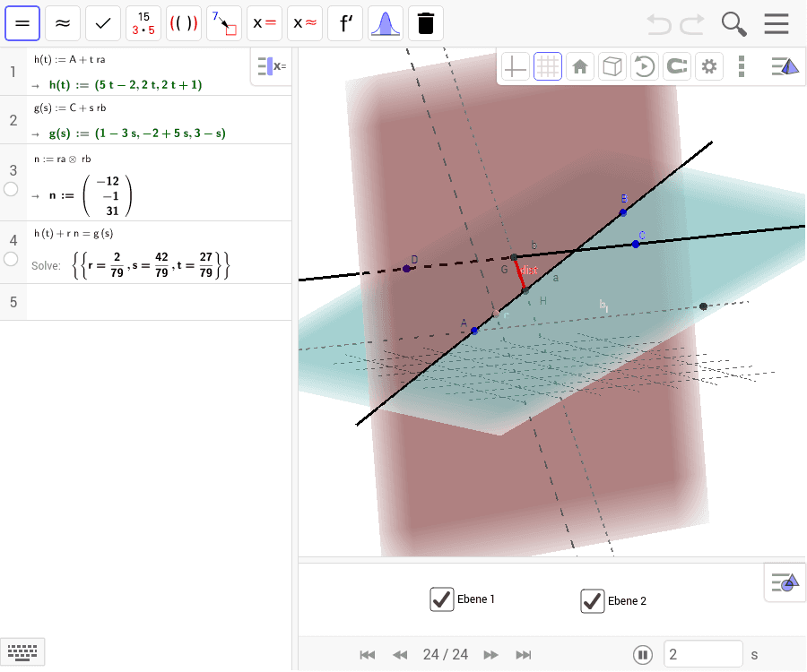The width and height of the screenshot is (807, 672).
Task: Uncheck the Ebene 2 checkbox
Action: (593, 601)
